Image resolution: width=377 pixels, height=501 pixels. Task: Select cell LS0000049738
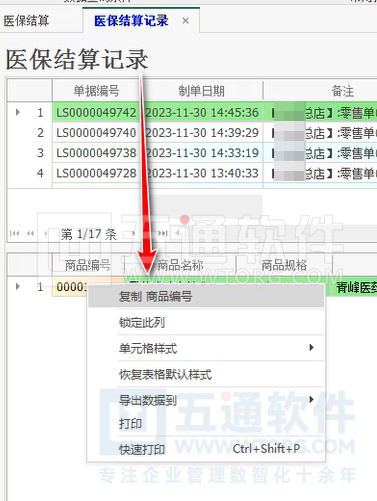pyautogui.click(x=96, y=153)
